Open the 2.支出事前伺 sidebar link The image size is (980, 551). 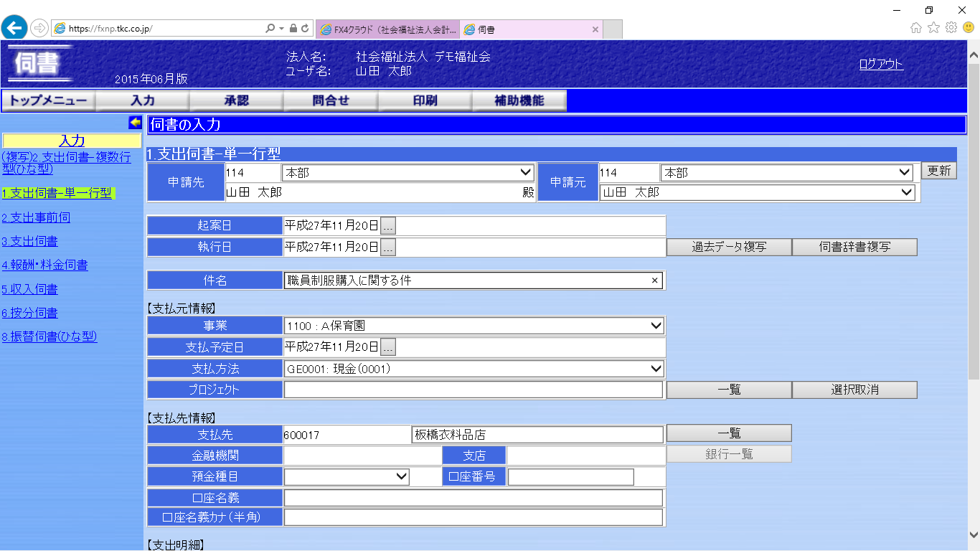(36, 217)
